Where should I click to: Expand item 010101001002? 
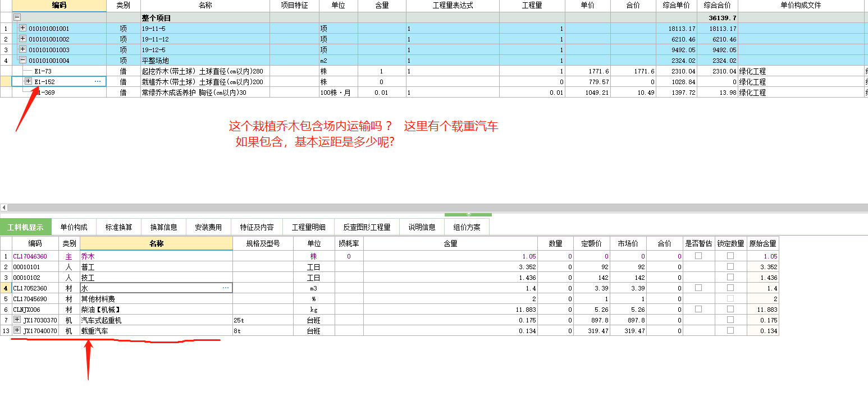(22, 39)
